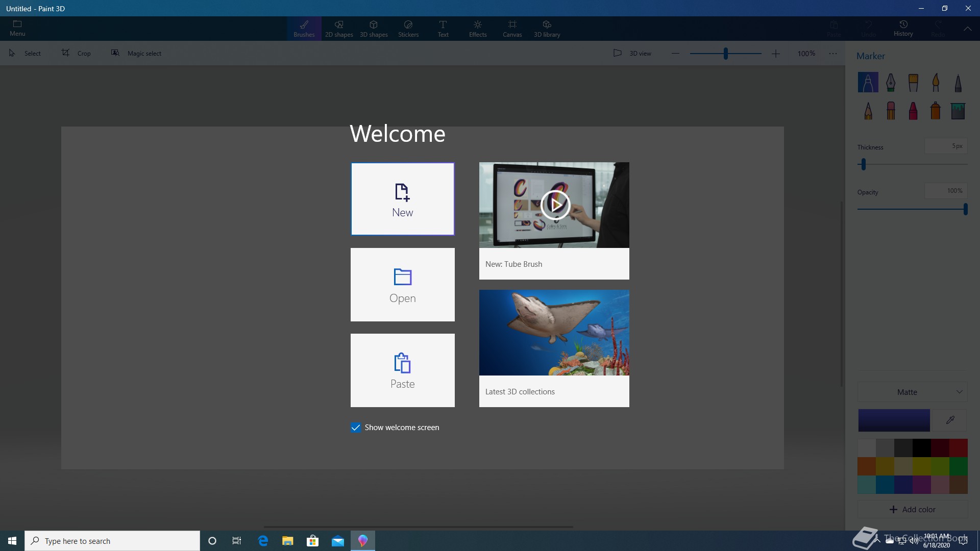This screenshot has width=980, height=551.
Task: Play the Tube Brush video thumbnail
Action: click(x=555, y=205)
